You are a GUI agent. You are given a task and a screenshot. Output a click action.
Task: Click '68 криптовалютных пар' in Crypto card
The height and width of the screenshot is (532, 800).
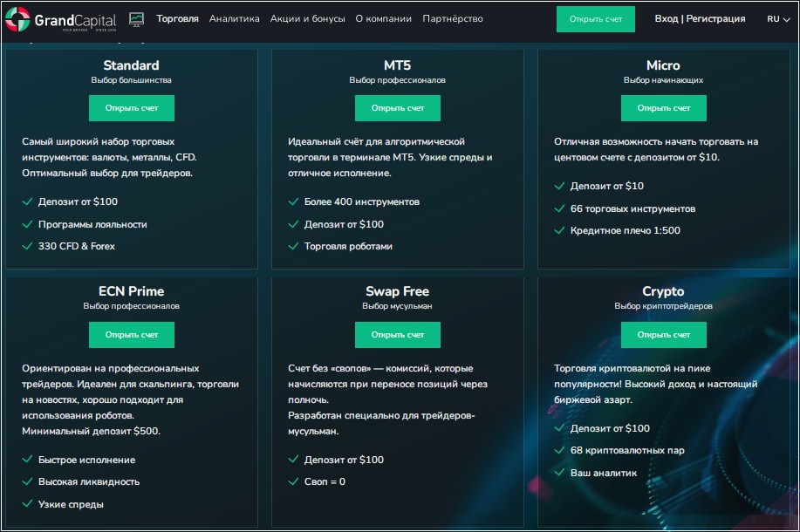click(x=627, y=450)
